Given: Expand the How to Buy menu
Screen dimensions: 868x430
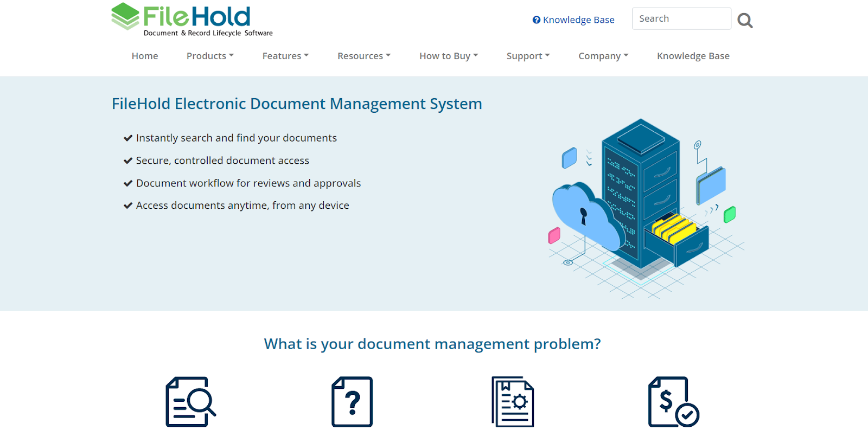Looking at the screenshot, I should (449, 56).
